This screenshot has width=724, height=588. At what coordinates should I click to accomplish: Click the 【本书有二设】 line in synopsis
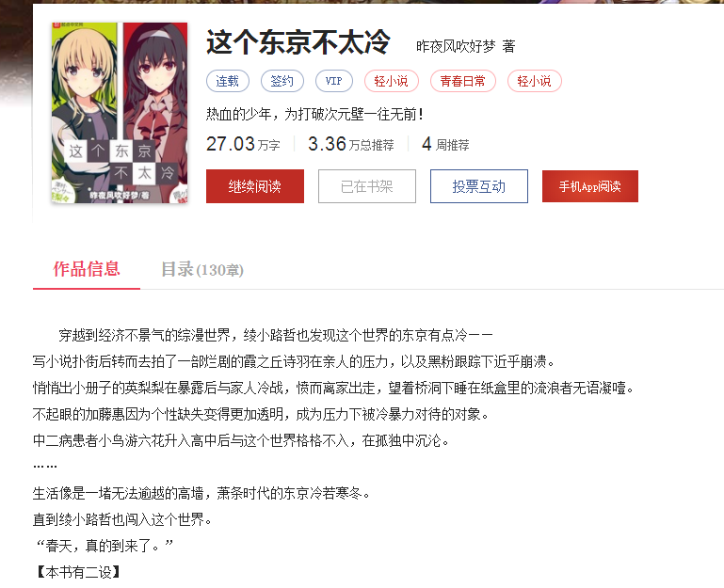(x=78, y=572)
